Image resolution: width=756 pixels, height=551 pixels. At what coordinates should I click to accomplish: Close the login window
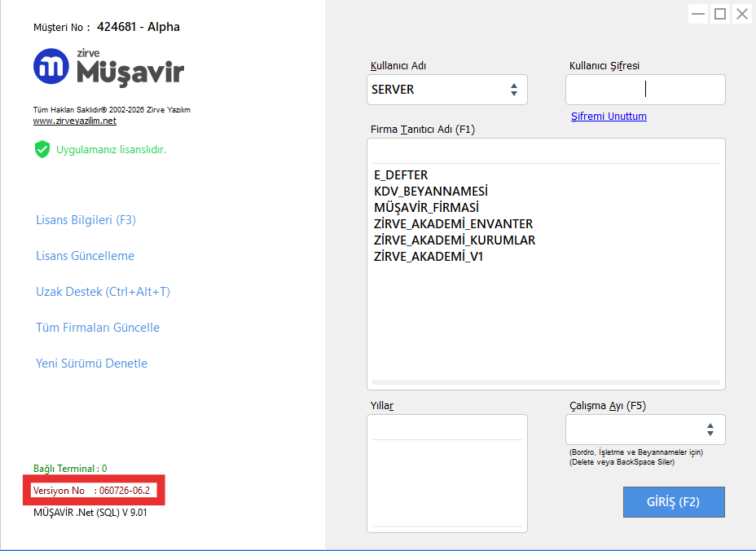coord(742,14)
